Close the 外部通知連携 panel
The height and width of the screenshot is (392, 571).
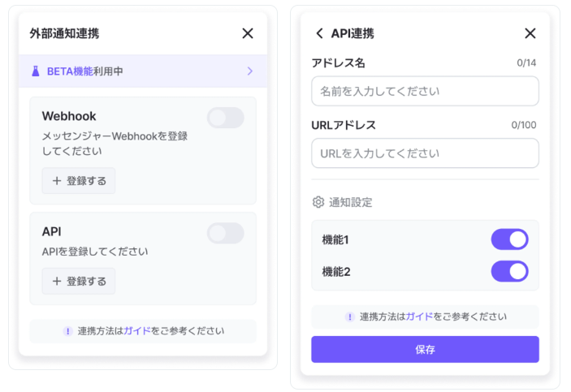point(248,33)
